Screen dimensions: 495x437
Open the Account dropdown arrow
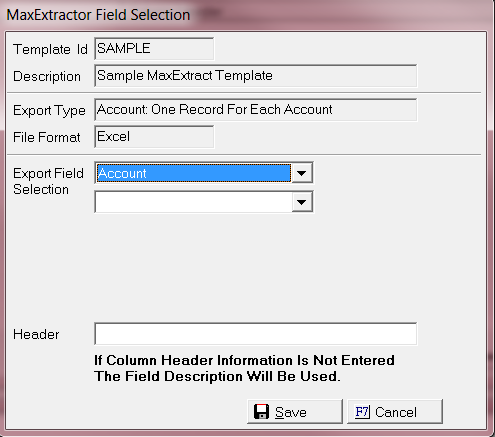coord(302,173)
